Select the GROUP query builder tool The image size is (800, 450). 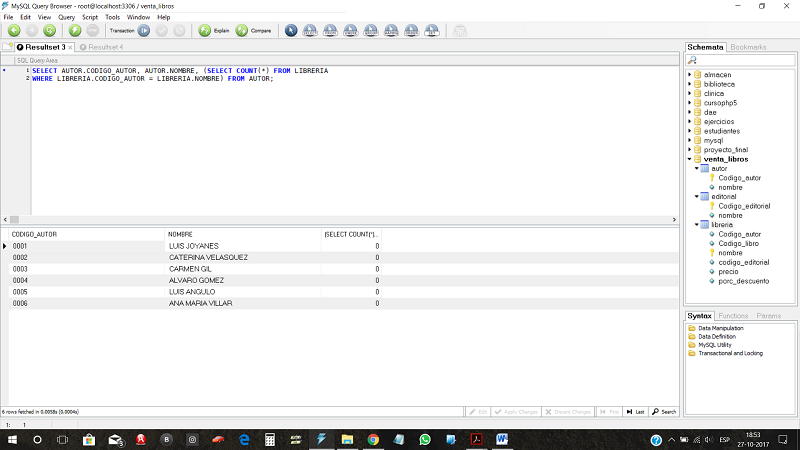click(x=371, y=31)
